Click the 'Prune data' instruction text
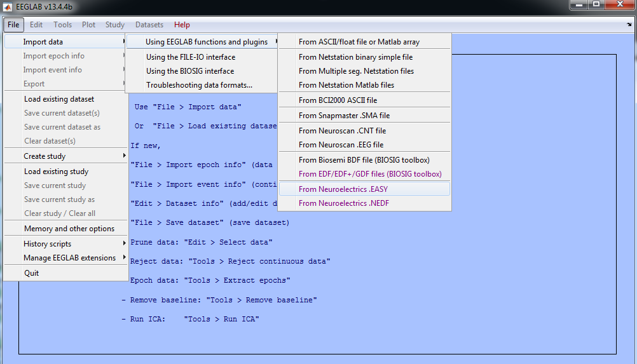Screen dimensions: 637x364 201,242
